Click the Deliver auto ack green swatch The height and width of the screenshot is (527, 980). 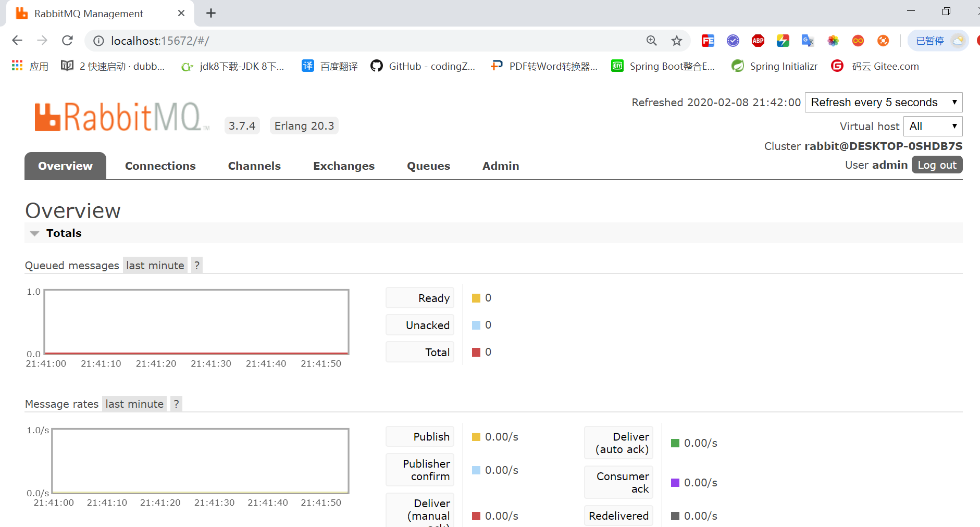coord(675,443)
